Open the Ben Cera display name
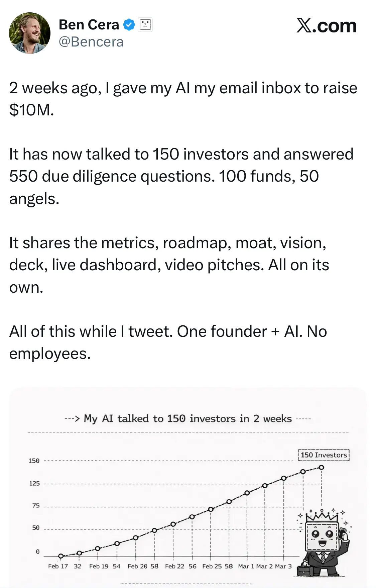Viewport: 376px width, 588px height. coord(89,25)
